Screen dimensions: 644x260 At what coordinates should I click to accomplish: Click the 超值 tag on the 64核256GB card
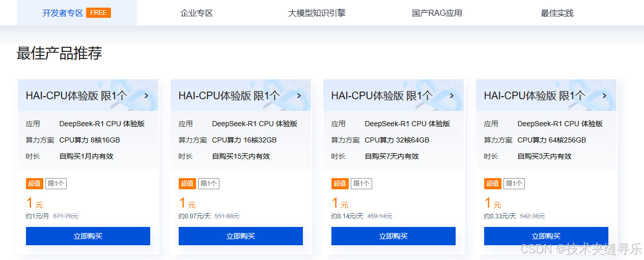492,184
